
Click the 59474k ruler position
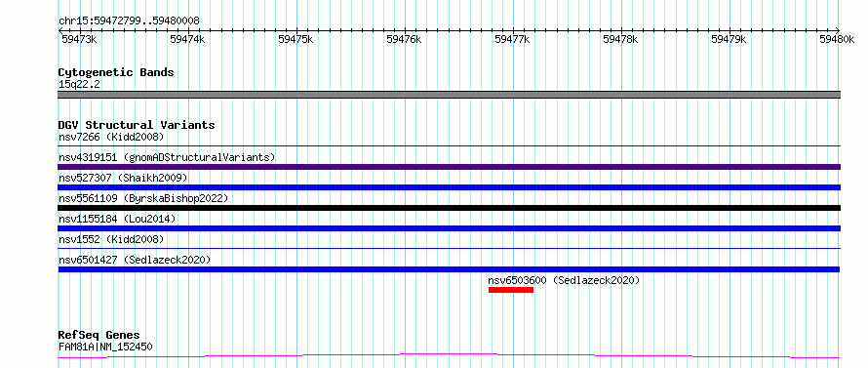point(187,39)
